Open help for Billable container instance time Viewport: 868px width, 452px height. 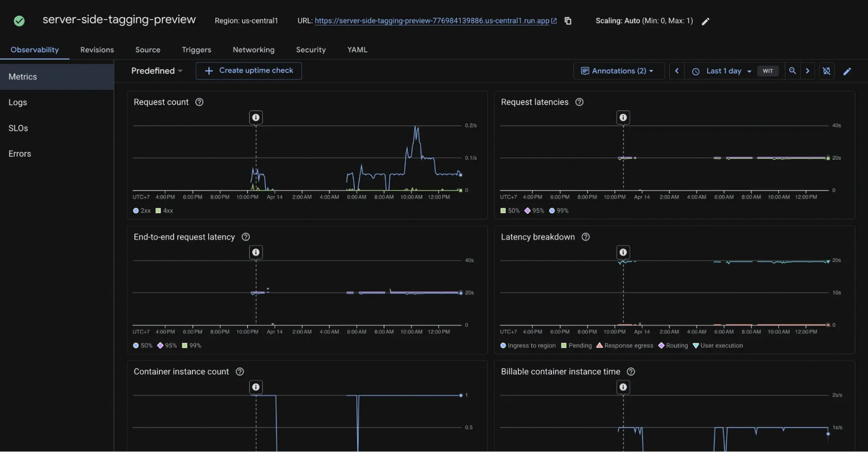tap(631, 372)
